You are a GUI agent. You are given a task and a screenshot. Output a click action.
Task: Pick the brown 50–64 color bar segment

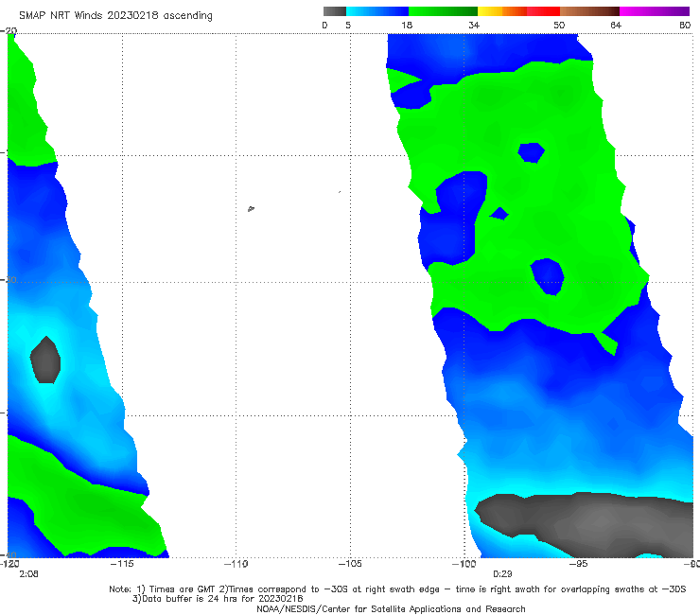(589, 11)
